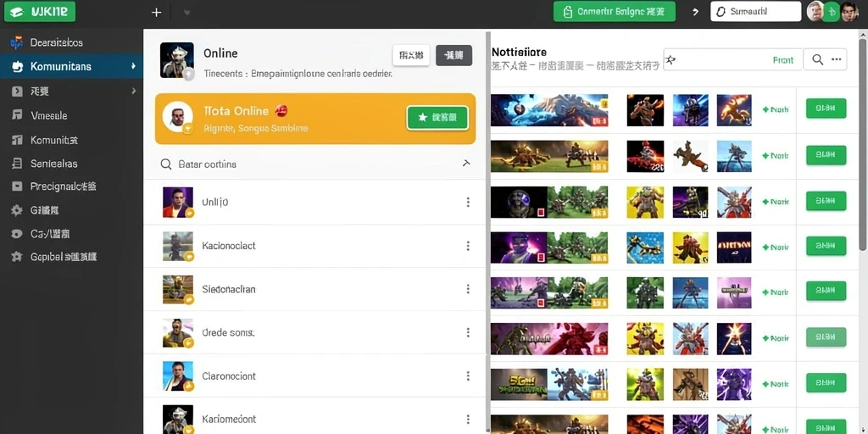
Task: Click the green star button in orange banner
Action: (437, 117)
